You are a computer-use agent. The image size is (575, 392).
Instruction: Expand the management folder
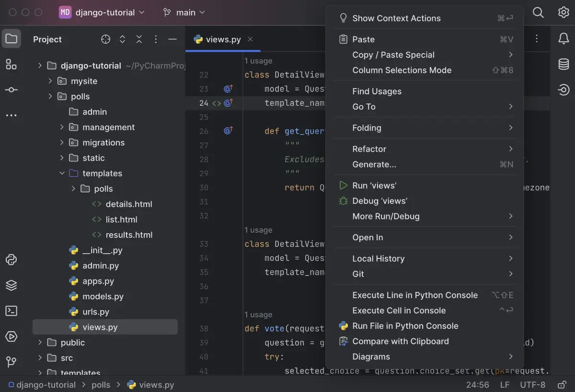coord(62,127)
